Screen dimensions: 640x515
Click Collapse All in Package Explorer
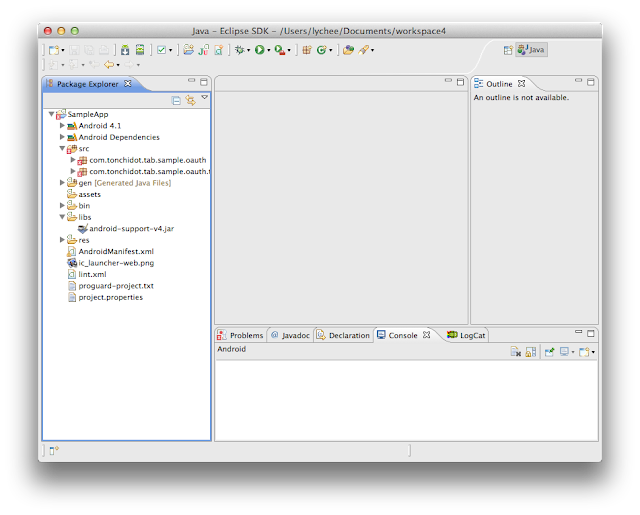(176, 100)
